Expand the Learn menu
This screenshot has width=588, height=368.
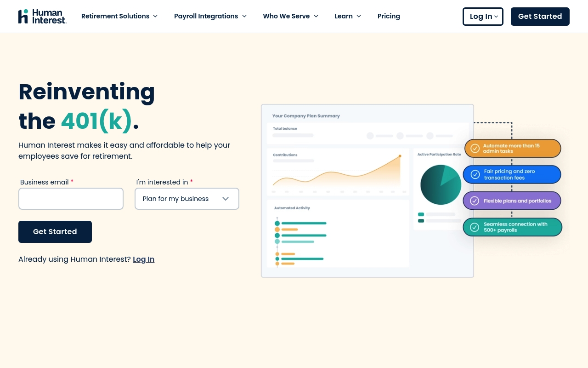click(348, 16)
